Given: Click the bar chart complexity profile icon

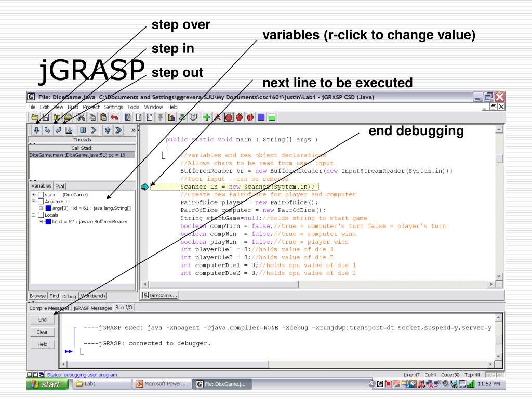Looking at the screenshot, I should pyautogui.click(x=171, y=117).
